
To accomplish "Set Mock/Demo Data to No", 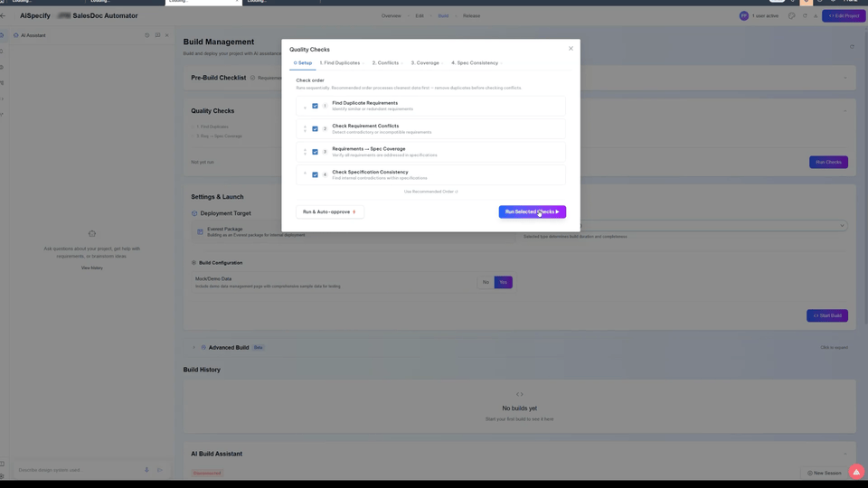I will click(x=486, y=282).
